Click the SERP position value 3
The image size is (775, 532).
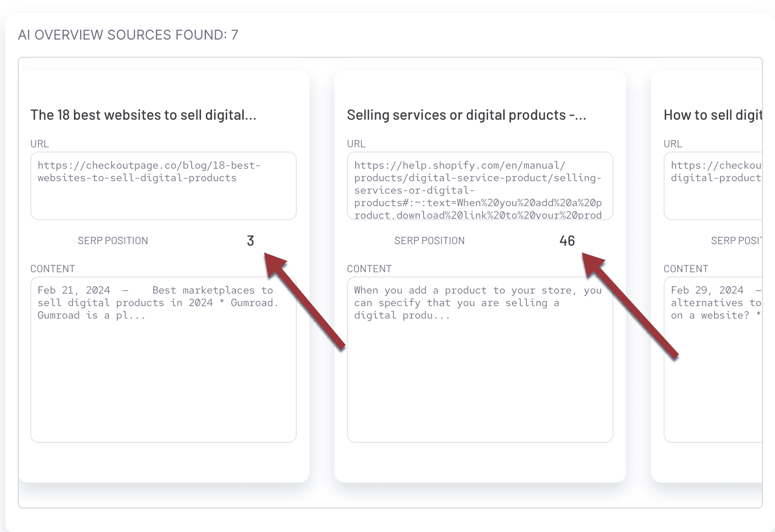[x=251, y=240]
